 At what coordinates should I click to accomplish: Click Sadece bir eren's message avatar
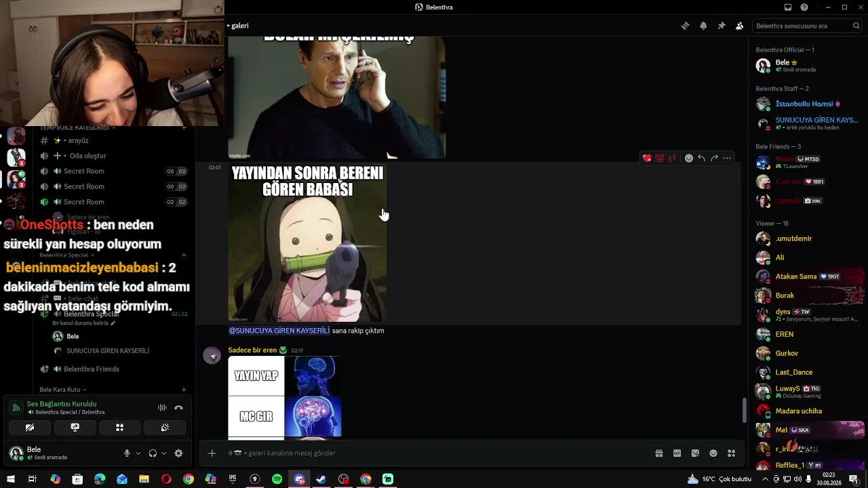tap(212, 356)
